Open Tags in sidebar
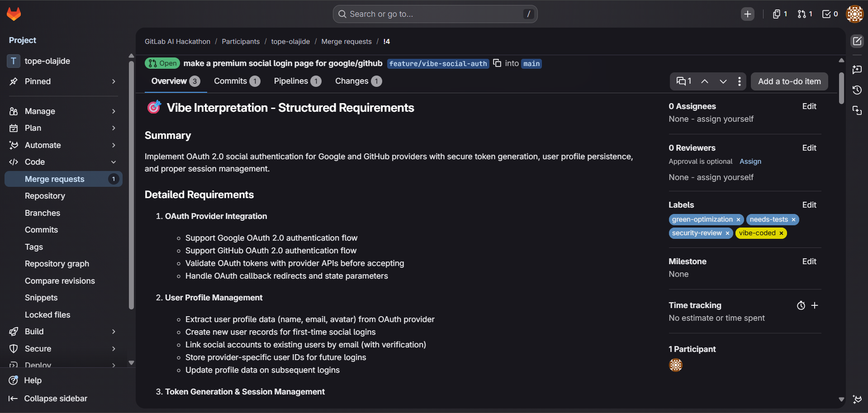868x413 pixels. pyautogui.click(x=63, y=247)
